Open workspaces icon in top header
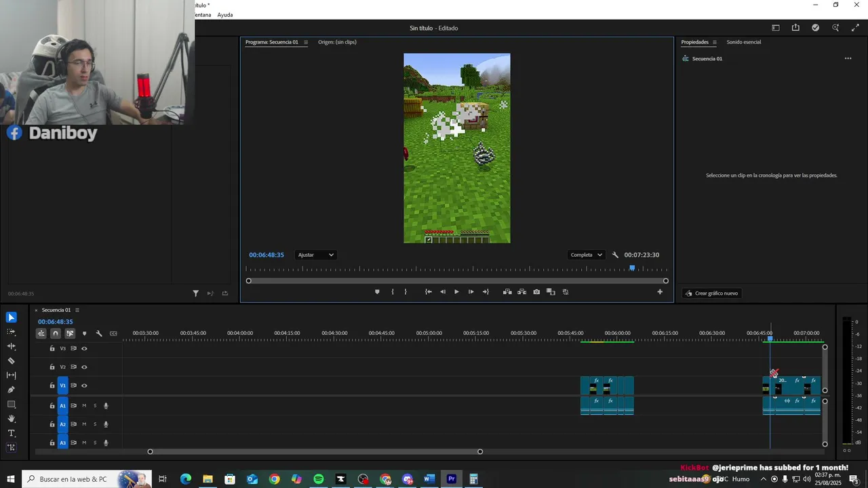The image size is (868, 488). 776,28
